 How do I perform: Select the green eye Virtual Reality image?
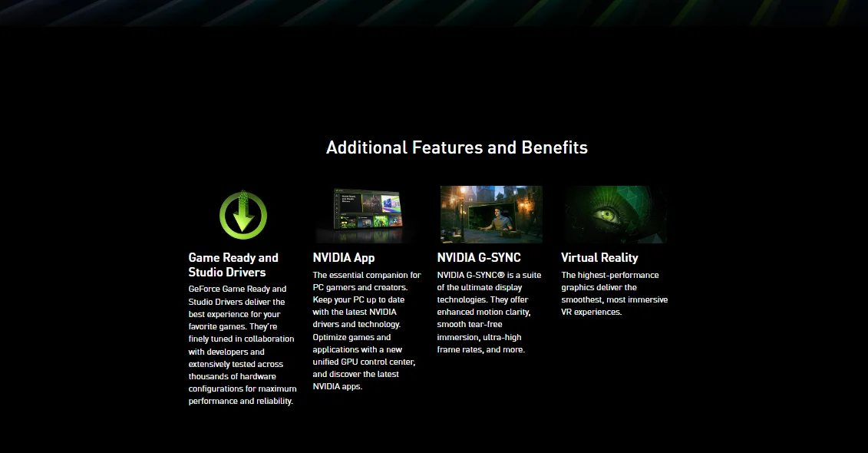point(615,214)
